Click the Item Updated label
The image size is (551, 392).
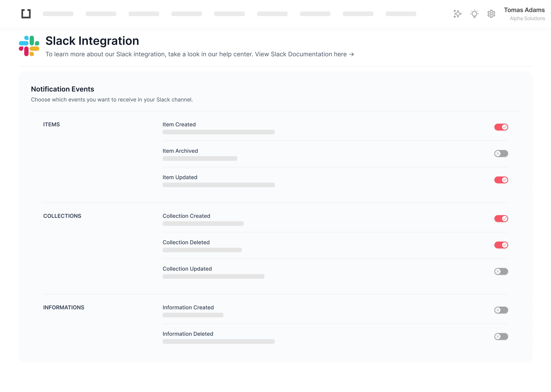(x=180, y=177)
